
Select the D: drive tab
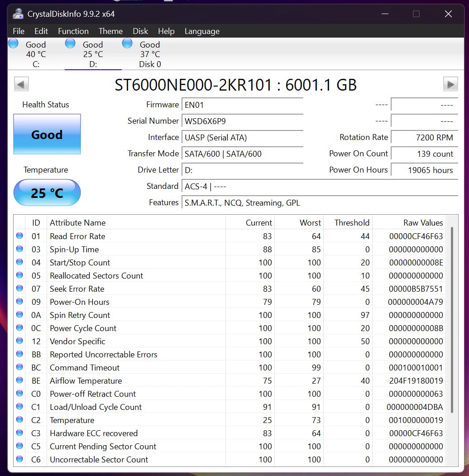click(x=93, y=54)
